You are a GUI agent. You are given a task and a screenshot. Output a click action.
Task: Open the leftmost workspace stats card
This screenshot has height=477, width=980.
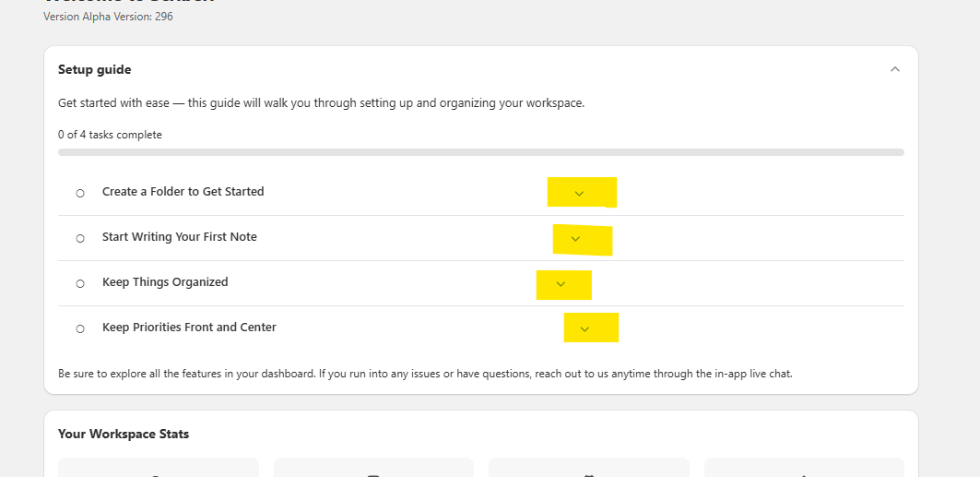tap(158, 468)
